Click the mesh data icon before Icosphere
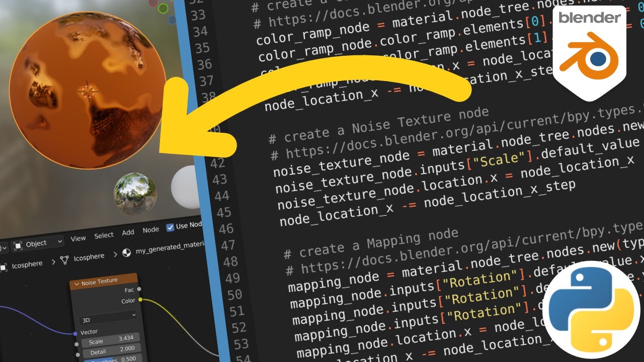 pyautogui.click(x=64, y=260)
